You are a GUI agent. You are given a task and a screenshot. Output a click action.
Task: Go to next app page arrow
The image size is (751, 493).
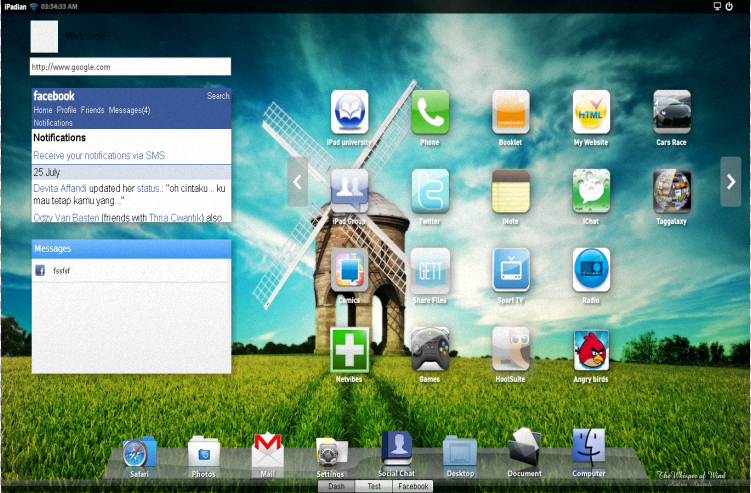tap(731, 182)
